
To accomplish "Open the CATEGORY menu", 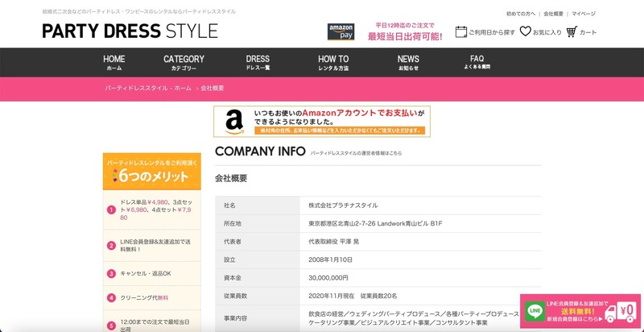I will [184, 63].
